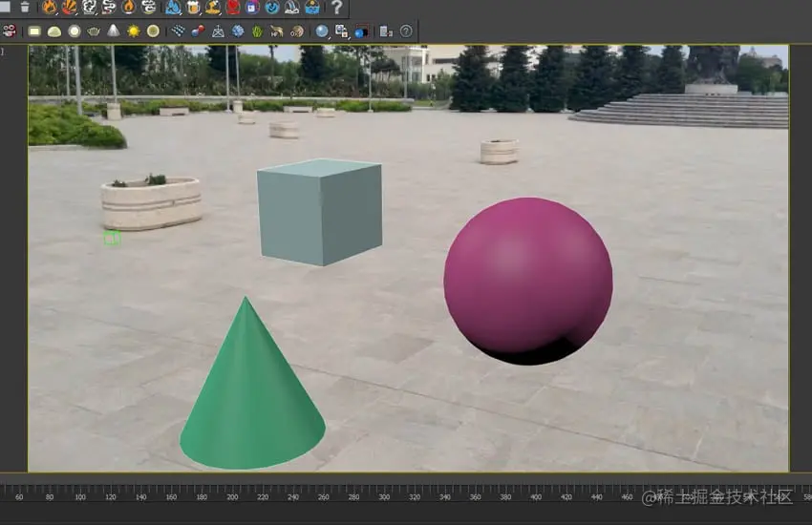Click the blue clustered sphere icon
Image resolution: width=812 pixels, height=525 pixels.
pyautogui.click(x=238, y=31)
